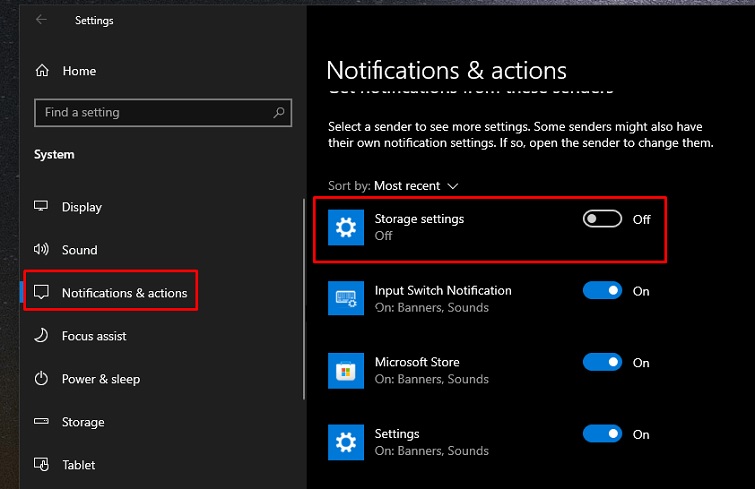Image resolution: width=755 pixels, height=489 pixels.
Task: Open the Sort by Most recent dropdown
Action: [x=416, y=186]
